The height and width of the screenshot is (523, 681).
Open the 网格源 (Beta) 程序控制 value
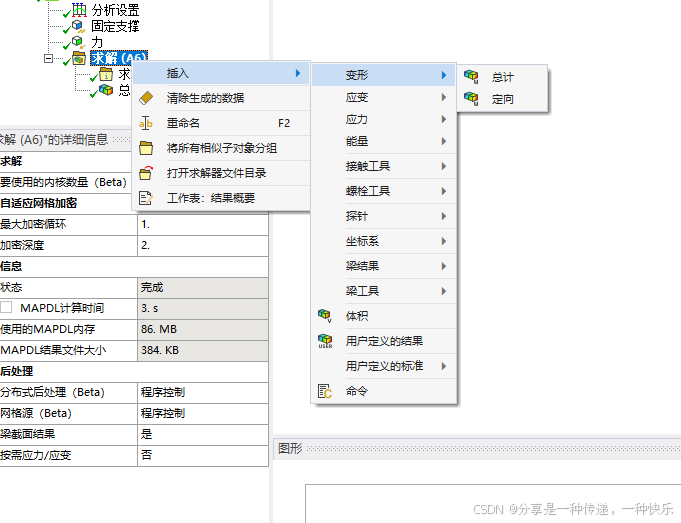click(x=202, y=413)
